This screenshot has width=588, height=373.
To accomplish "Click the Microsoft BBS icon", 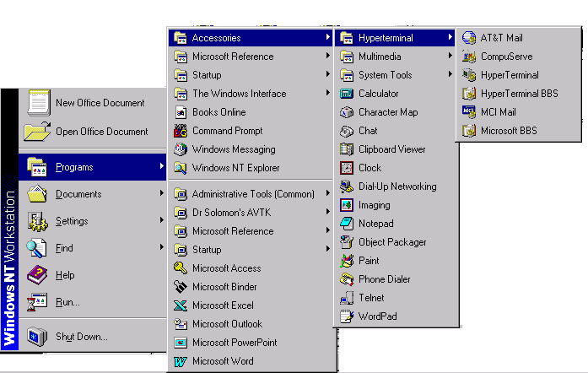I will 469,131.
